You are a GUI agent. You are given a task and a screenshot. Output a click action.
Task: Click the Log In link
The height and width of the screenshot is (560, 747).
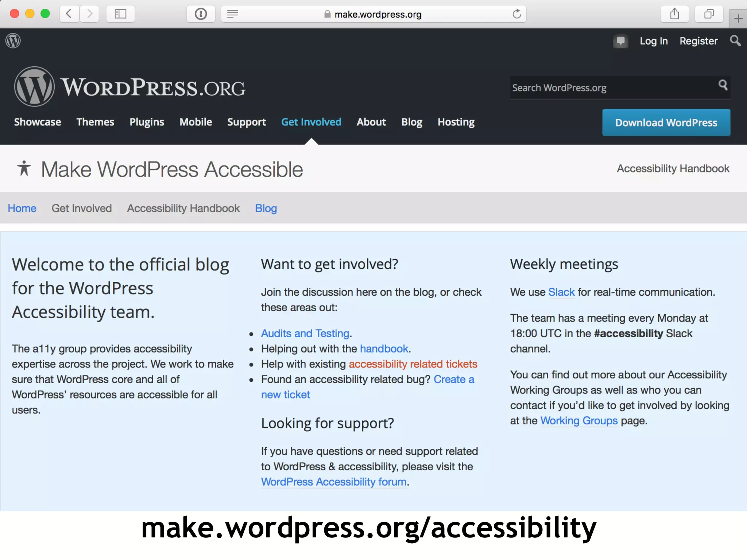click(x=654, y=41)
